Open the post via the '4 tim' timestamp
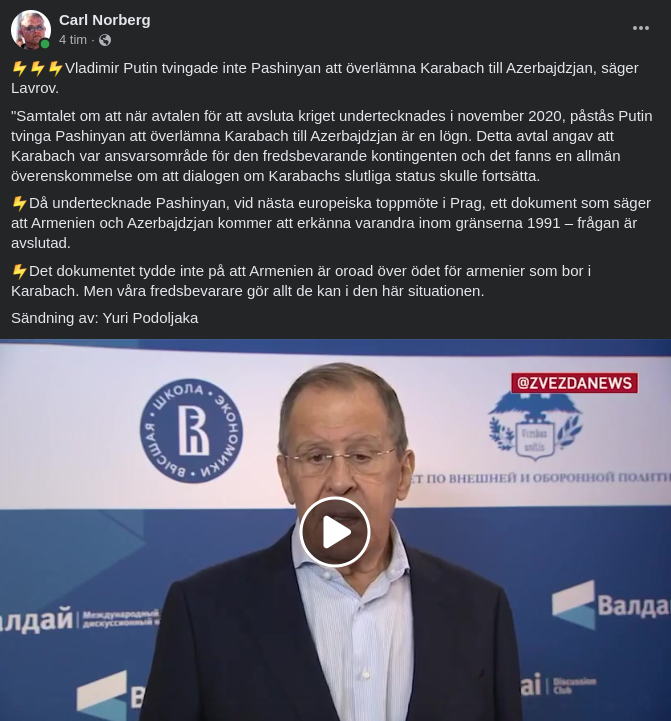Screen dimensions: 671x721 tap(73, 40)
